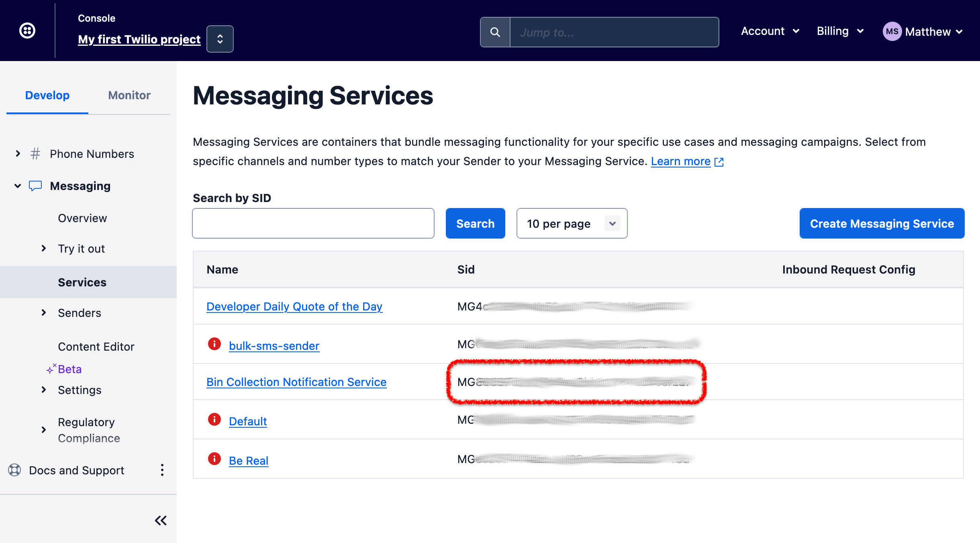Image resolution: width=980 pixels, height=543 pixels.
Task: Click the search magnifying glass icon
Action: (x=495, y=32)
